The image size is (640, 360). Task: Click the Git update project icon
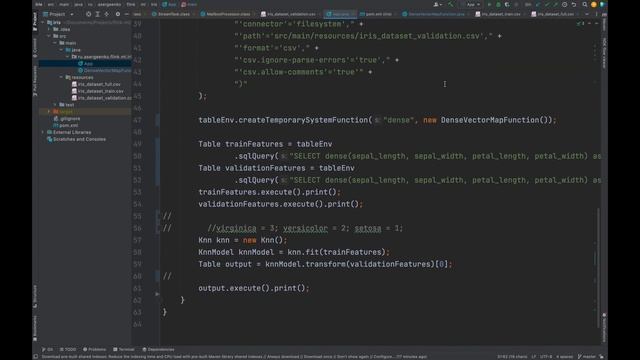[x=538, y=4]
